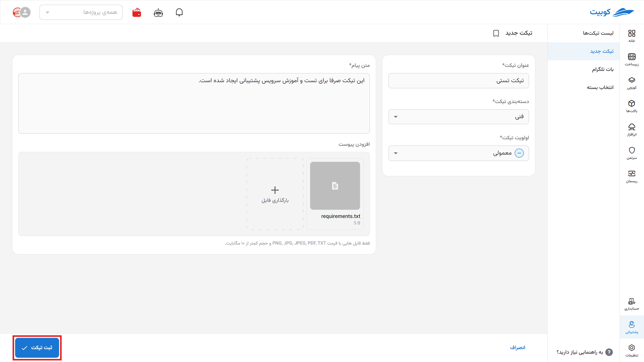
Task: Click به راهنمایی نیاز دارید؟ help link
Action: pos(580,352)
